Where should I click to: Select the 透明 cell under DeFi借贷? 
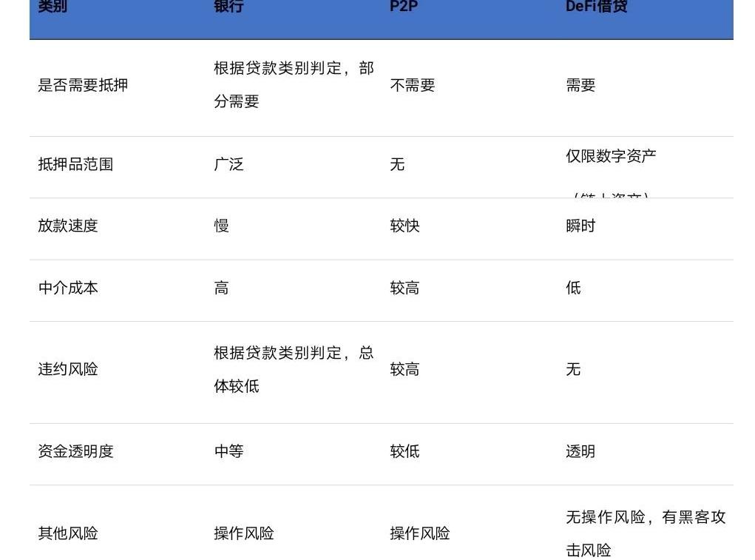580,451
